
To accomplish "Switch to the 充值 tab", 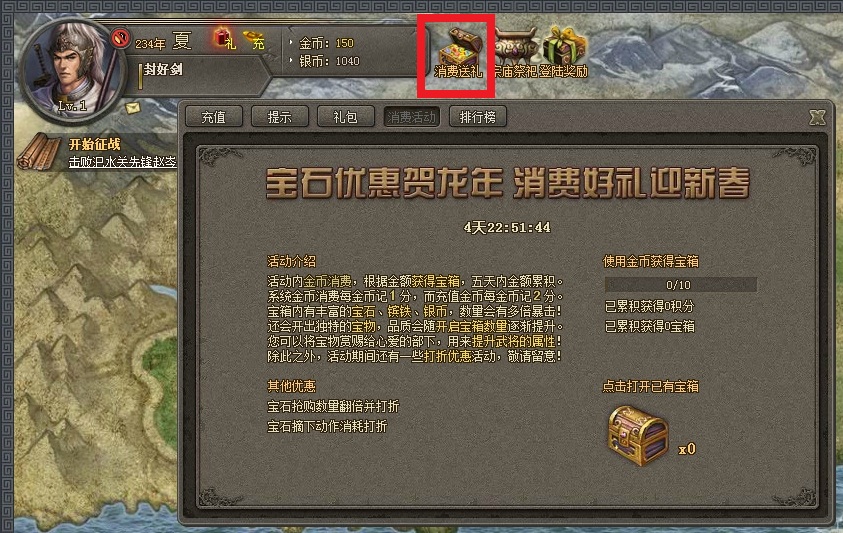I will [x=214, y=117].
